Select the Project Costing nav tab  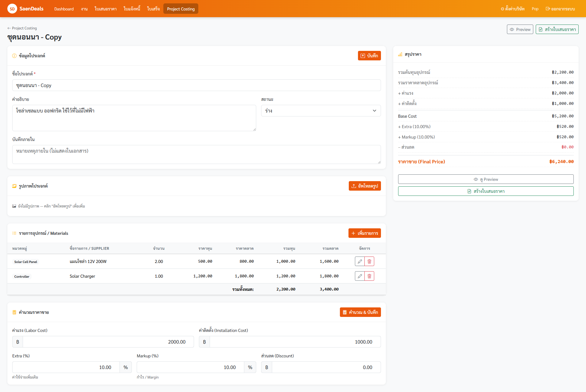(x=181, y=9)
